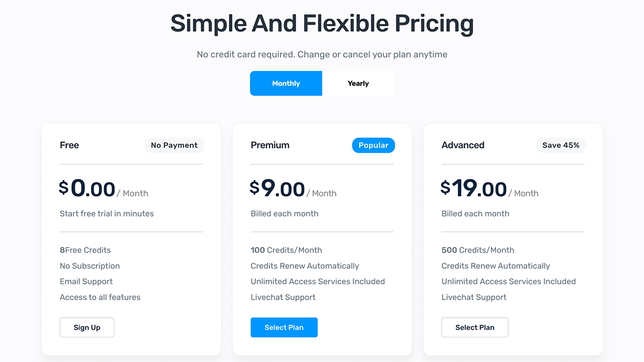Viewport: 644px width, 362px height.
Task: Click the 500 Credits/Month feature
Action: 477,250
